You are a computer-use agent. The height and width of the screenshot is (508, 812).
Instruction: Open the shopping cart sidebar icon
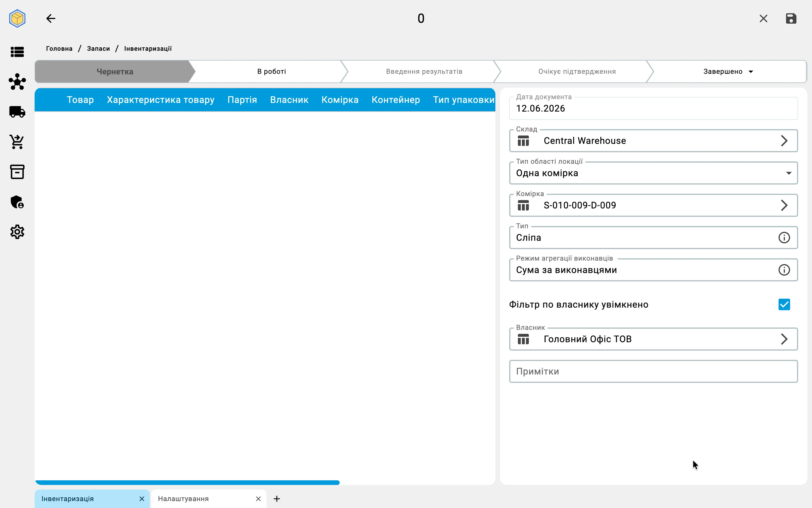(17, 142)
